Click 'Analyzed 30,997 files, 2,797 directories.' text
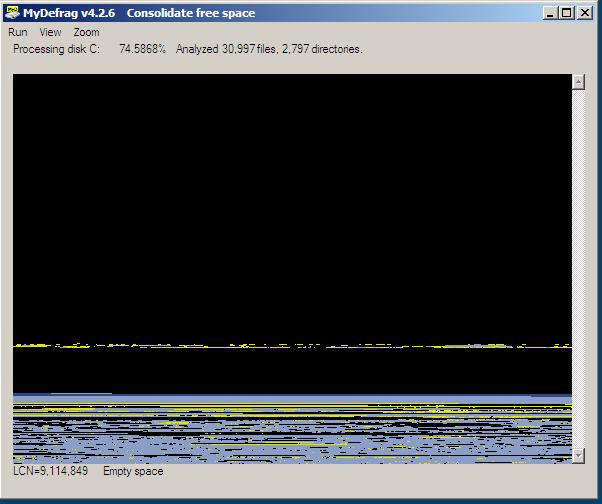 click(269, 49)
